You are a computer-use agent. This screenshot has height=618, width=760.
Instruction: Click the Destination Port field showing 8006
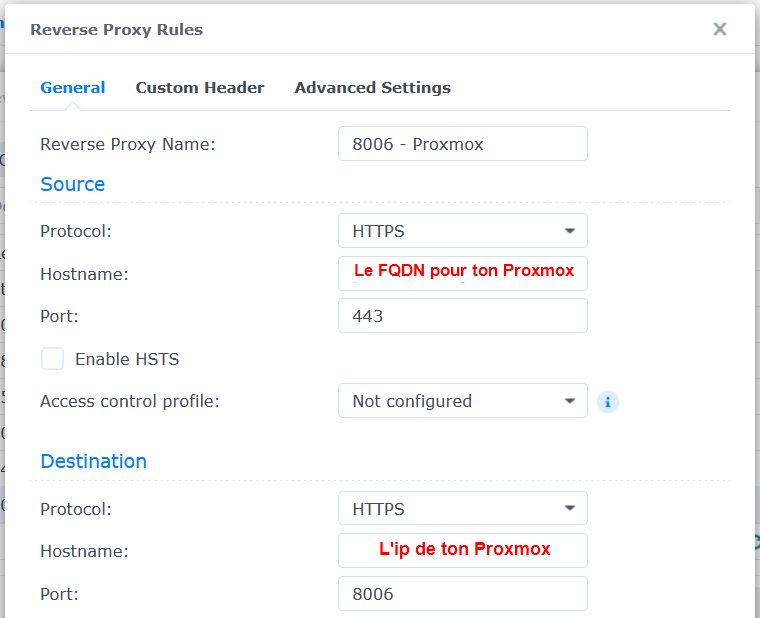pyautogui.click(x=462, y=594)
